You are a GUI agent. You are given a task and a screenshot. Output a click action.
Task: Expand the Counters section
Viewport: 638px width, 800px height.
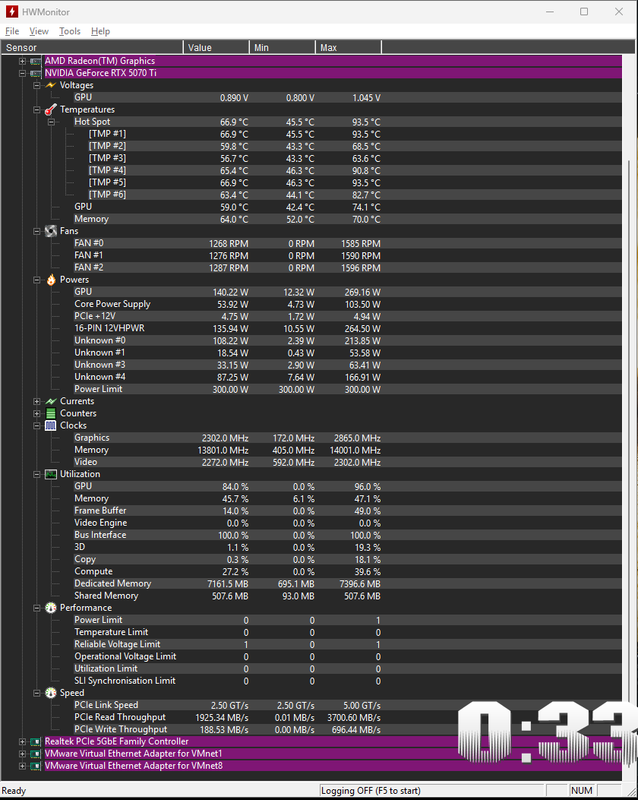37,413
